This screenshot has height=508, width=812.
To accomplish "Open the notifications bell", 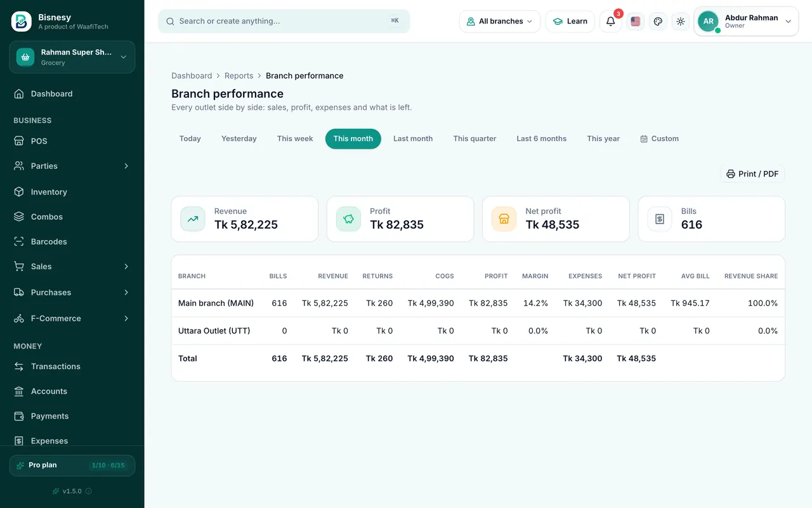I will pyautogui.click(x=610, y=21).
